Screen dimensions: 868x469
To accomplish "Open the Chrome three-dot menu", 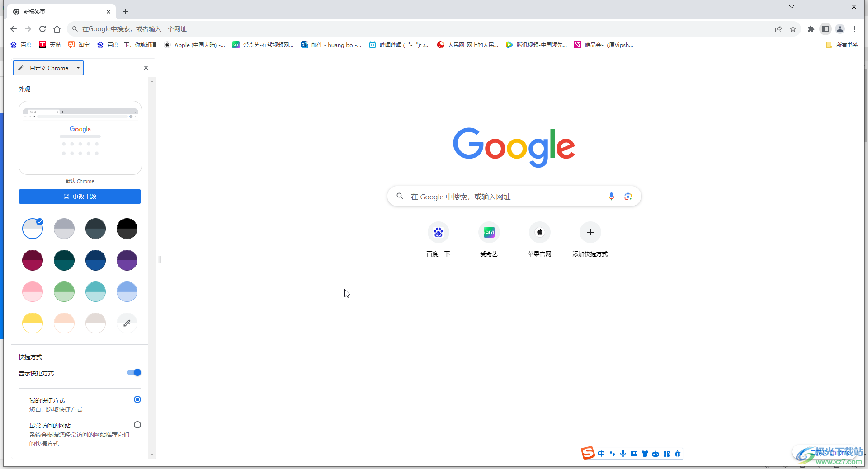I will pyautogui.click(x=854, y=29).
